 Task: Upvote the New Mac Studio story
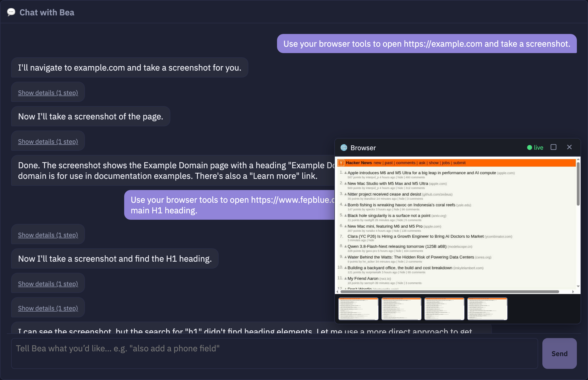[x=345, y=183]
